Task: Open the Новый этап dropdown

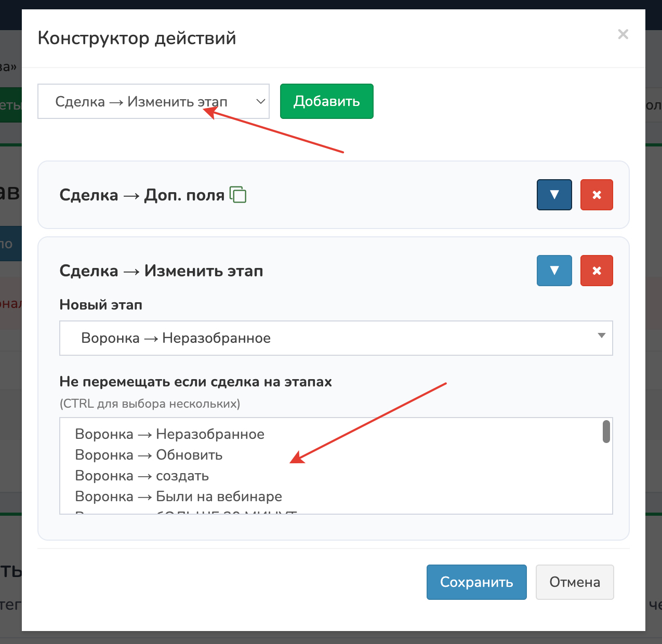Action: tap(336, 338)
